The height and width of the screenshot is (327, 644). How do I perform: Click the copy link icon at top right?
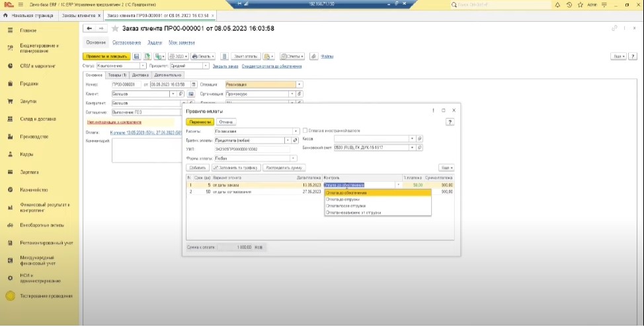[x=615, y=28]
